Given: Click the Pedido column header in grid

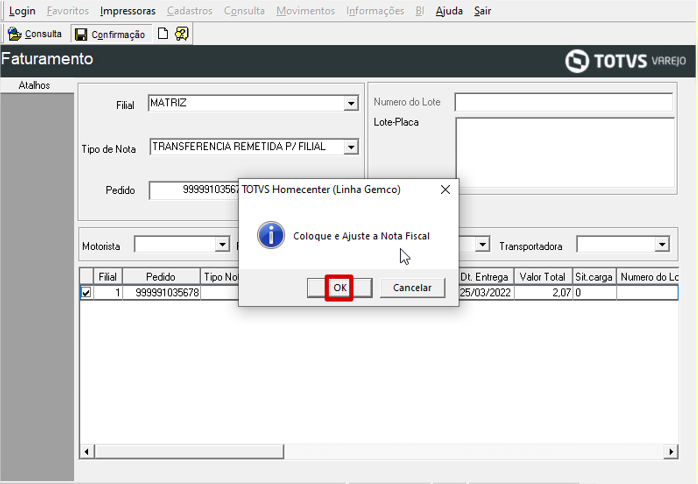Looking at the screenshot, I should (161, 277).
